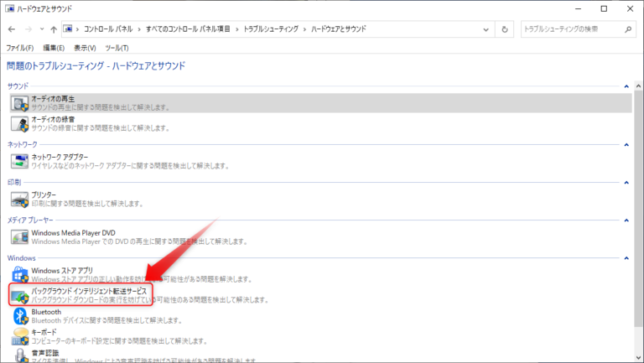Click the vertical scrollbar down arrow
Screen dimensions: 644x363
638,358
